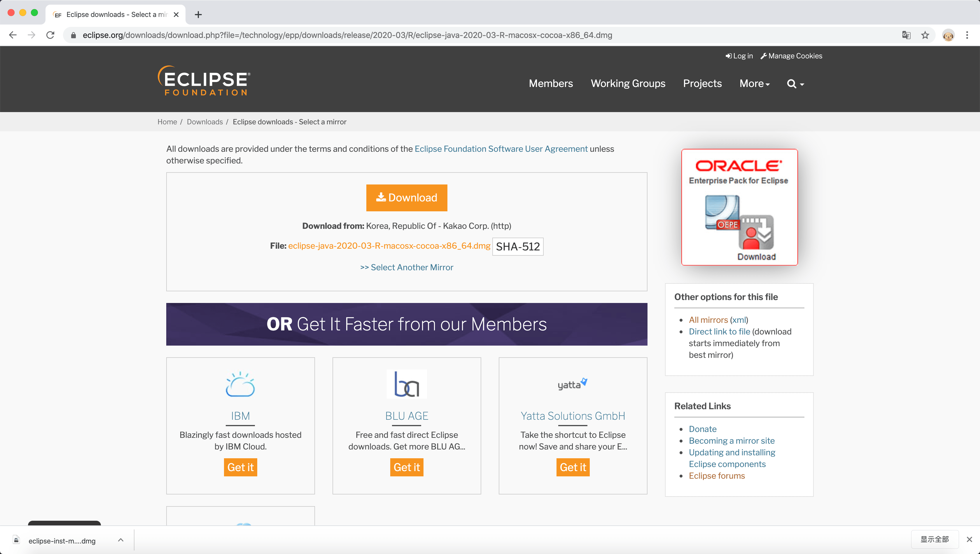The image size is (980, 554).
Task: Open the translate page icon
Action: coord(906,35)
